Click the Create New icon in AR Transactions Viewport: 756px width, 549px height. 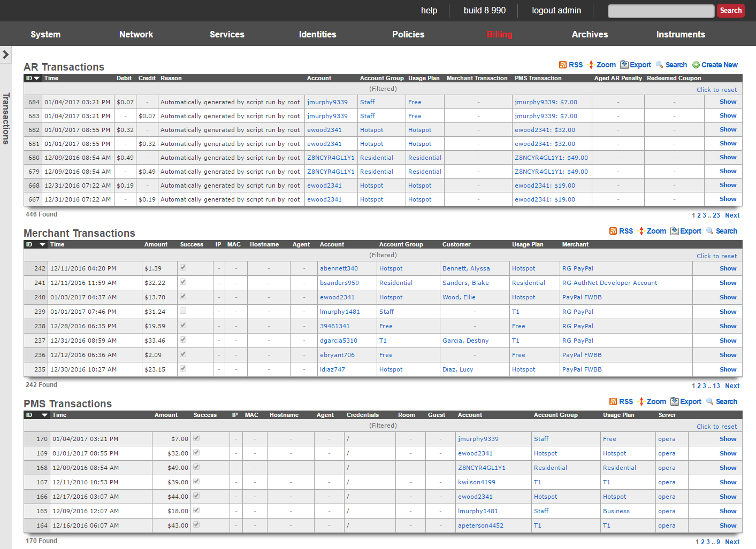click(696, 65)
